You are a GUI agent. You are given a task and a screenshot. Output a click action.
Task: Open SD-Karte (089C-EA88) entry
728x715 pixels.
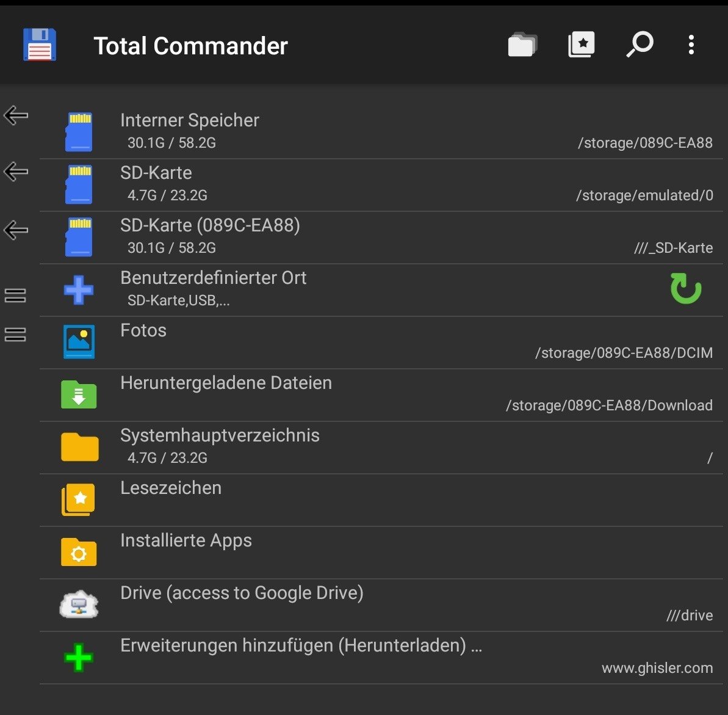click(381, 238)
